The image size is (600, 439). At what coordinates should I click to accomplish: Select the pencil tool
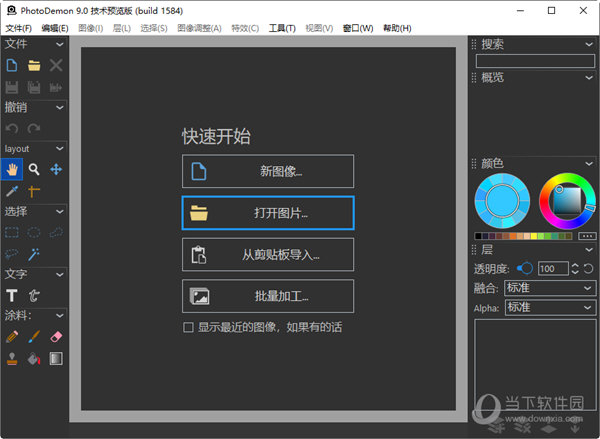click(12, 337)
